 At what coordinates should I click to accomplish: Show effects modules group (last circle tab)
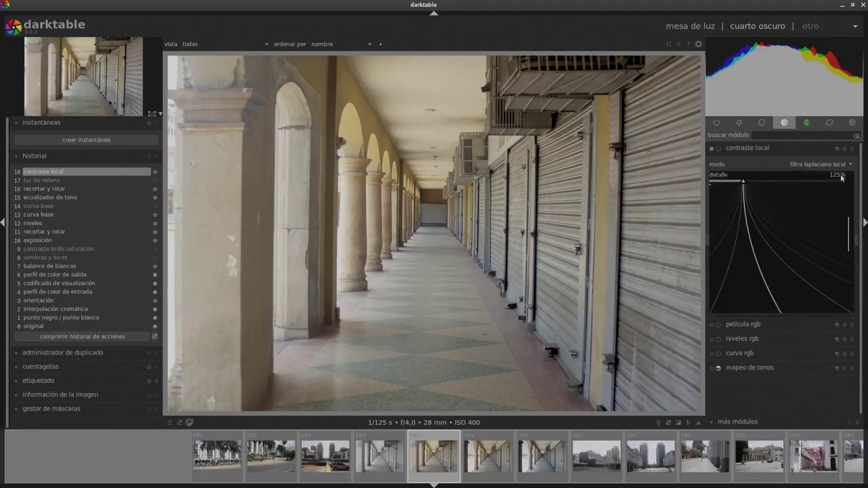click(852, 123)
